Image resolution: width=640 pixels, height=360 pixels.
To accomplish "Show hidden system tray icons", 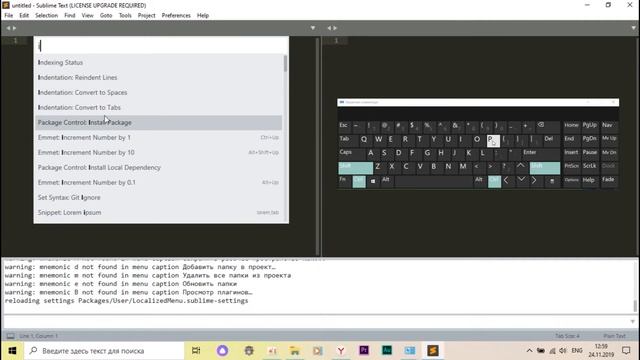I will (x=529, y=351).
